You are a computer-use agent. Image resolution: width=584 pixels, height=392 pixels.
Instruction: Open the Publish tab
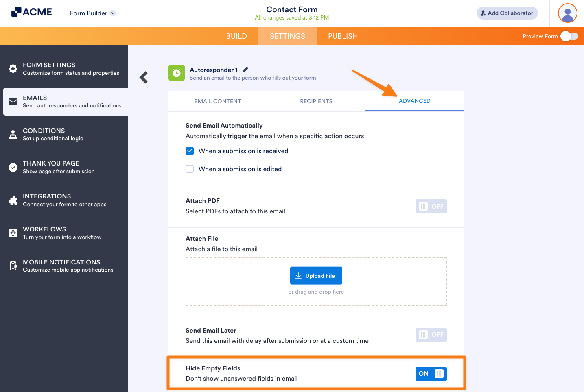[343, 36]
